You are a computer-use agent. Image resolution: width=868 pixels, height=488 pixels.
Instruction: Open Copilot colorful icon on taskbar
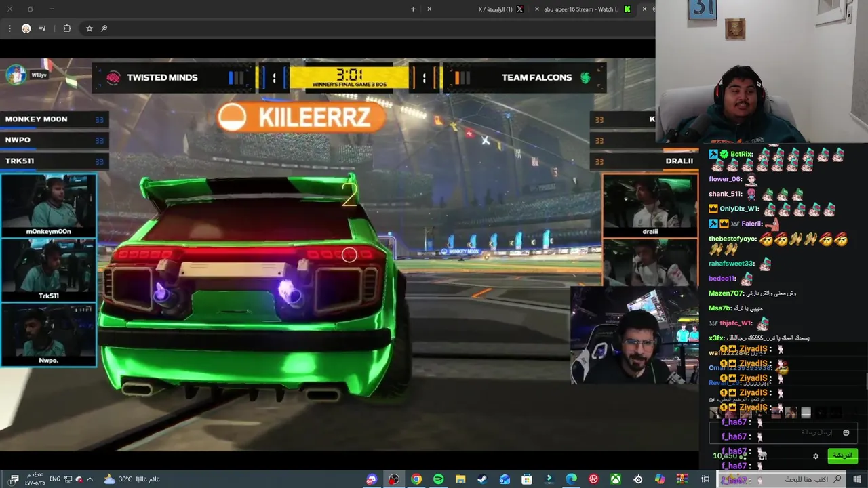point(660,479)
